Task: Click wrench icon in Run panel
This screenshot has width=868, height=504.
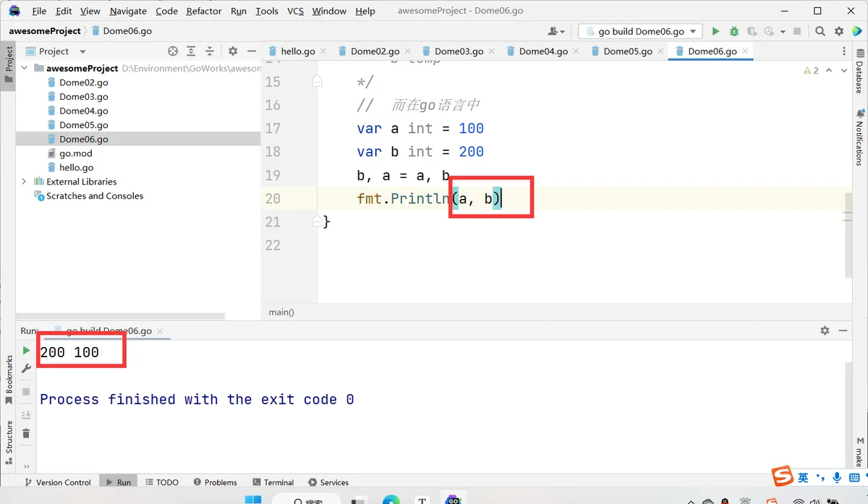Action: [26, 369]
